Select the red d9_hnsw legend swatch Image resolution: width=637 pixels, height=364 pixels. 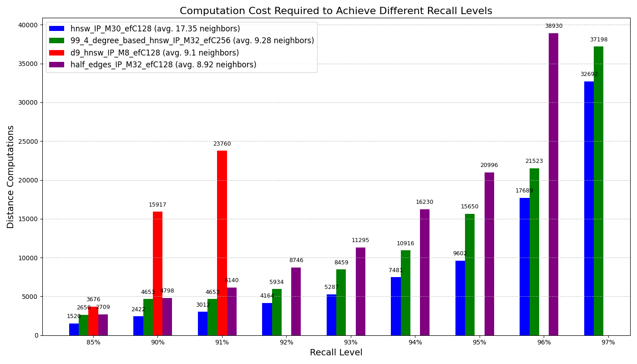(x=56, y=53)
